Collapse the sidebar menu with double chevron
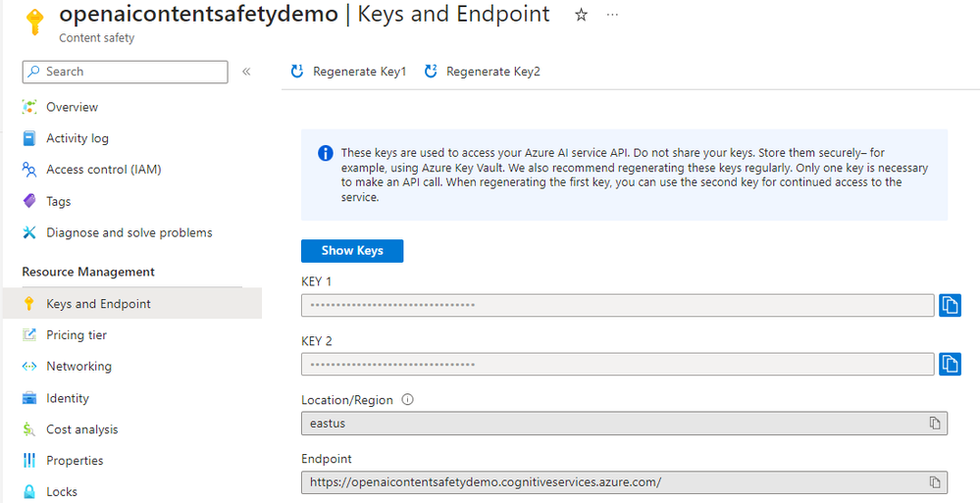Viewport: 980px width, 503px height. point(246,72)
